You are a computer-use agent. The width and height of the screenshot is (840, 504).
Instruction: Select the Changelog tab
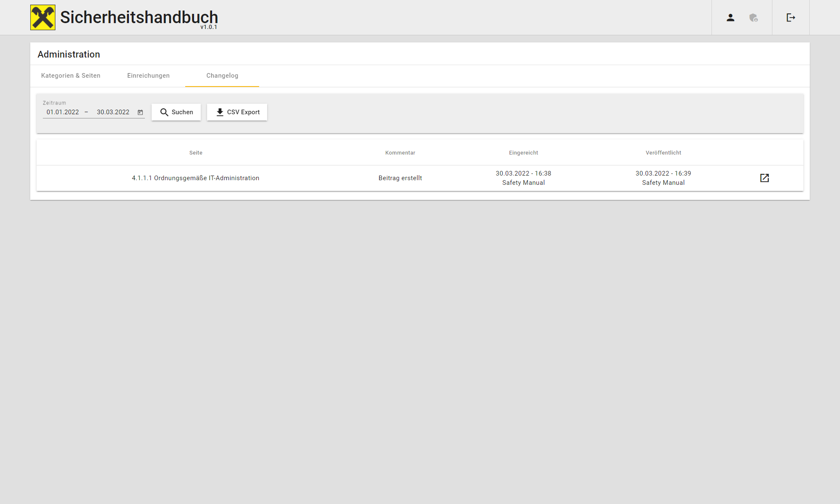(x=222, y=76)
